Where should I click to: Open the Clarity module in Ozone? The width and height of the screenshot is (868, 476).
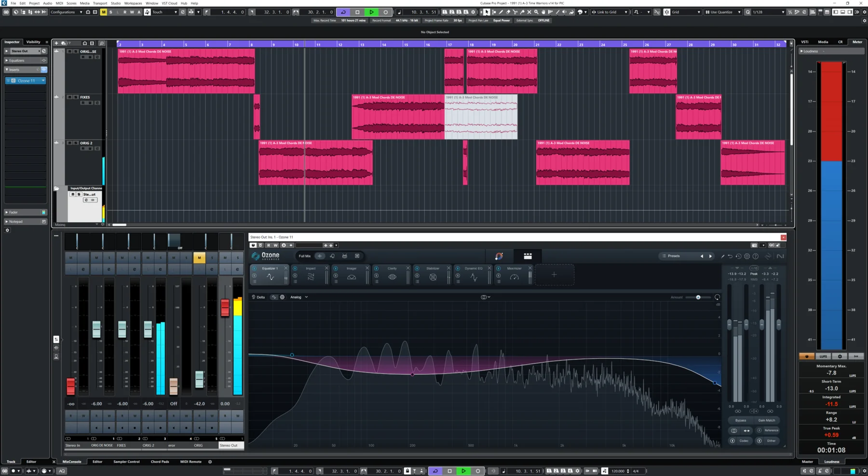click(x=392, y=274)
